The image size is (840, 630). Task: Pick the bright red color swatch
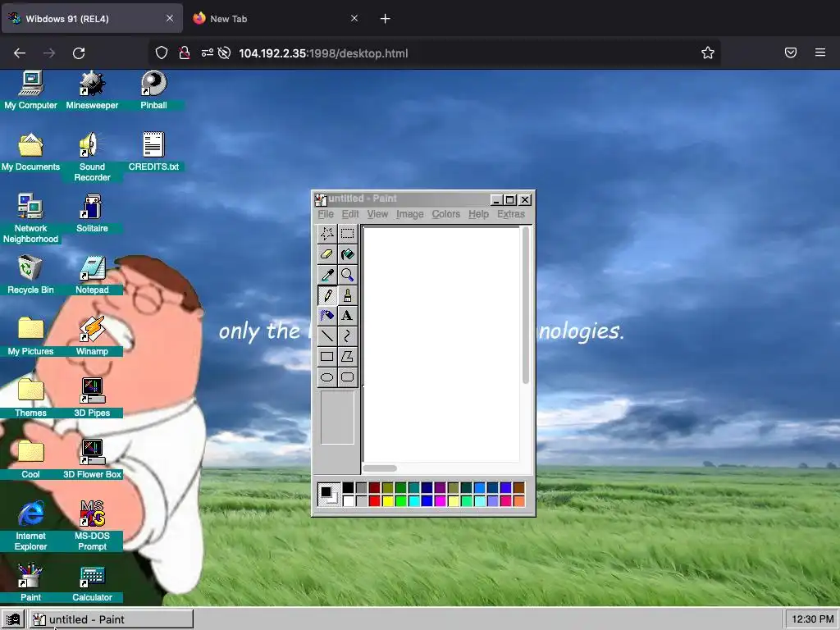(x=374, y=501)
